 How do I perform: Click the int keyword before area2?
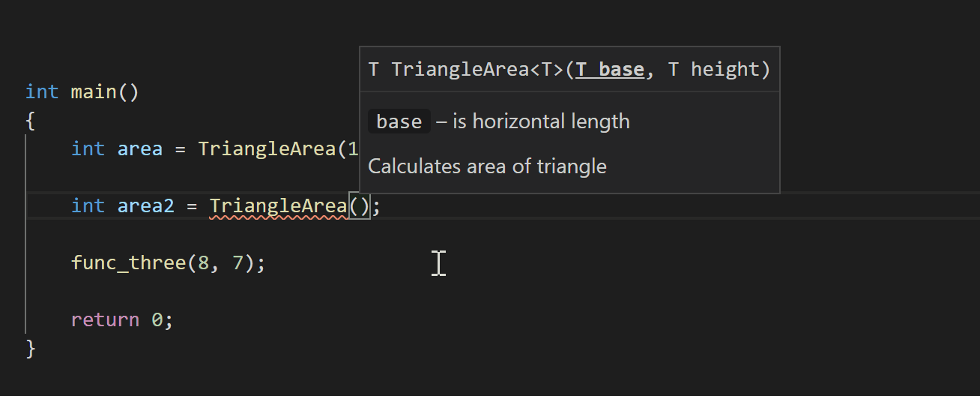pos(88,206)
